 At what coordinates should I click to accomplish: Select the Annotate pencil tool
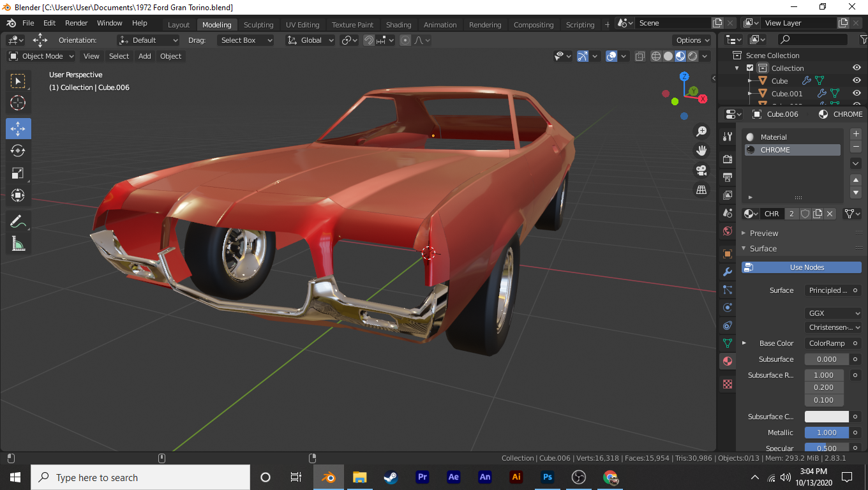click(x=18, y=221)
